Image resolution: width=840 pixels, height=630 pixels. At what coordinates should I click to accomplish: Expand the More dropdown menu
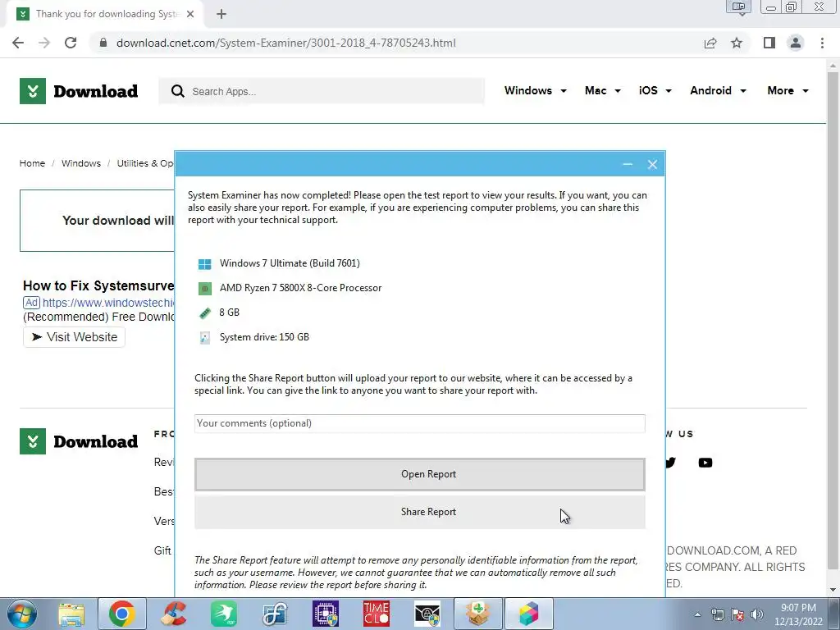coord(787,90)
